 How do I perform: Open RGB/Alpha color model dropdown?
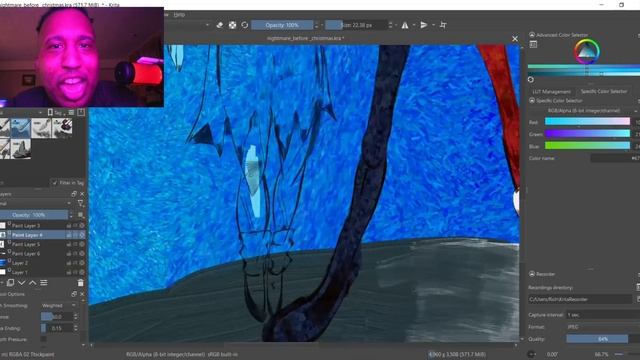pyautogui.click(x=584, y=111)
